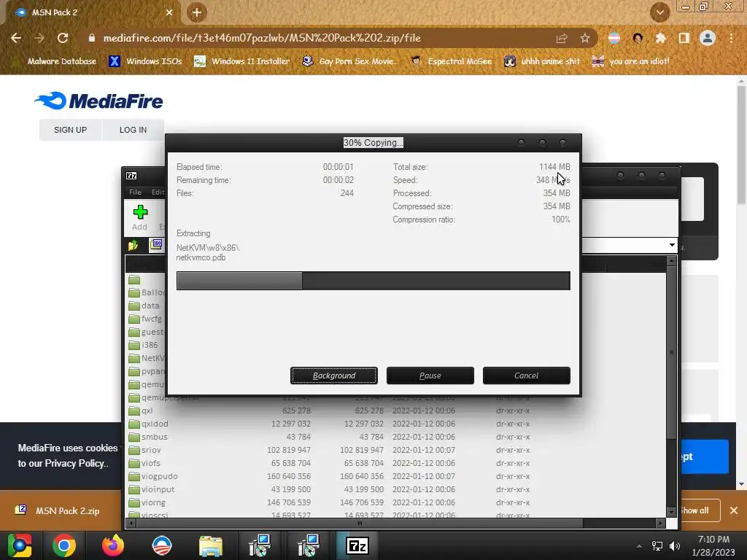Screen dimensions: 747x560
Task: Open Windows 11 Installer bookmark
Action: point(242,61)
